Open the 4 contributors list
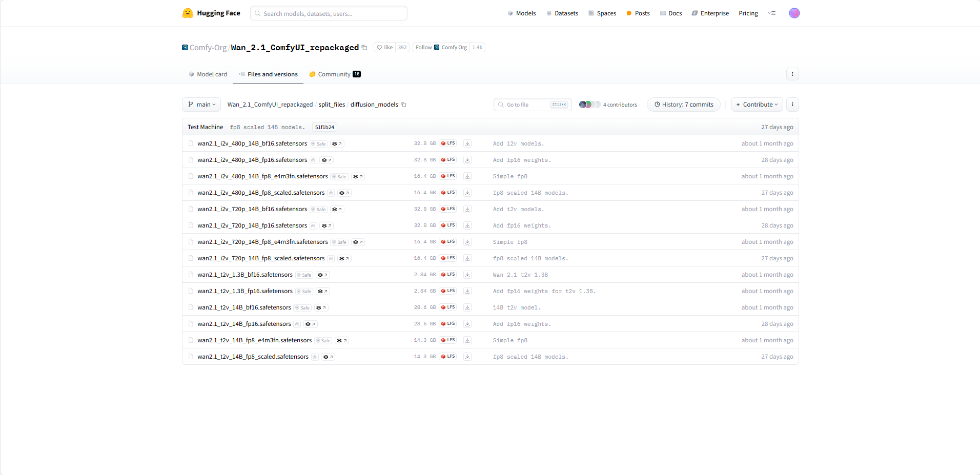The width and height of the screenshot is (980, 475). pos(608,105)
